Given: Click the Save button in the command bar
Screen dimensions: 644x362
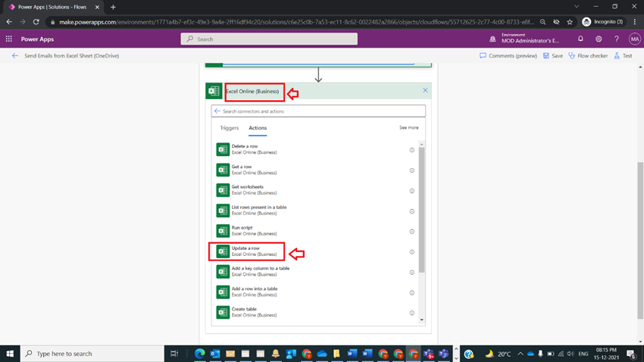Looking at the screenshot, I should (x=553, y=56).
